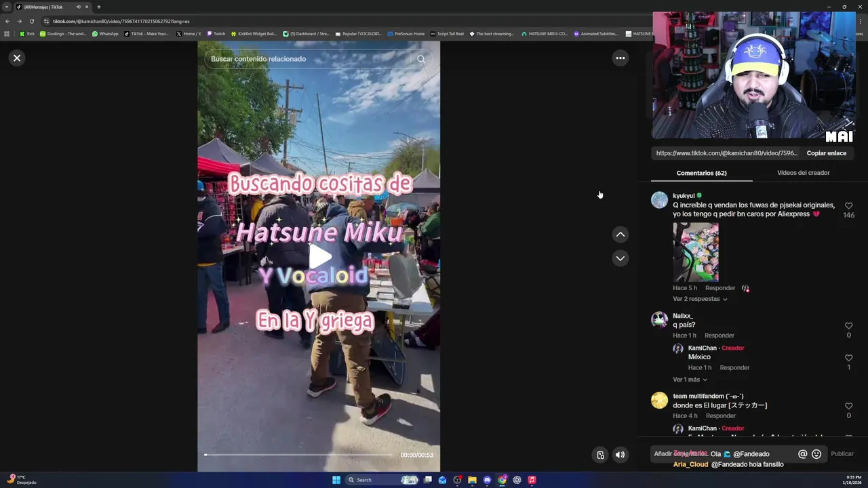868x488 pixels.
Task: Click the Publicar button
Action: (842, 454)
